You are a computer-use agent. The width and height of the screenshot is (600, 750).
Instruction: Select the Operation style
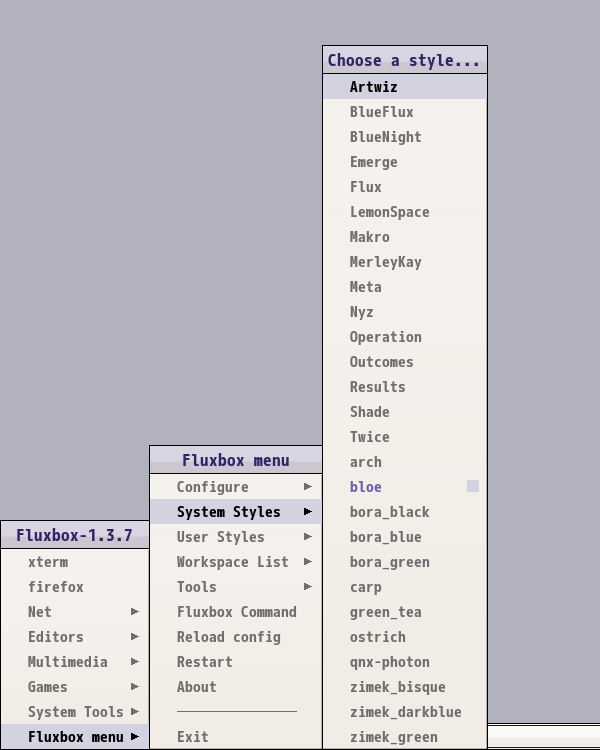coord(405,337)
